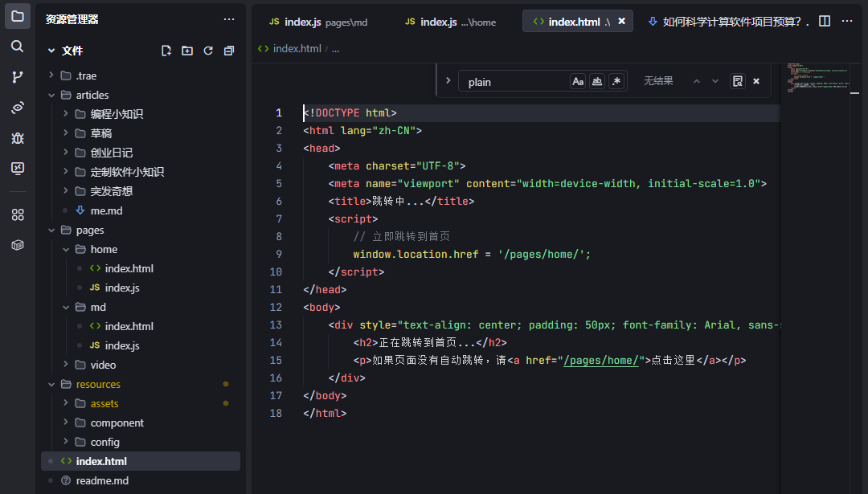
Task: Open the Extensions squares icon in activity bar
Action: click(x=18, y=214)
